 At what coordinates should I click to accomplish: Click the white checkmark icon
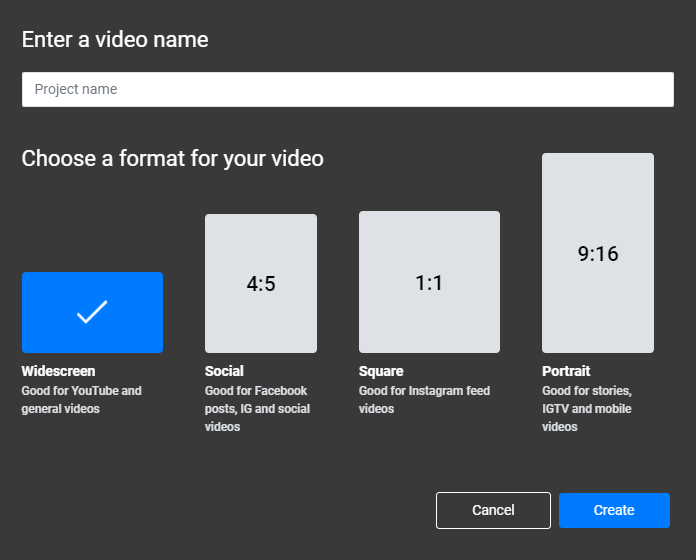pos(92,312)
